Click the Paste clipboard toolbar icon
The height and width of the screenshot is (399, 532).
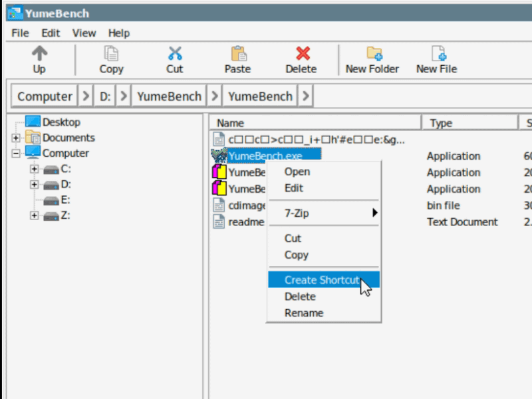coord(238,54)
